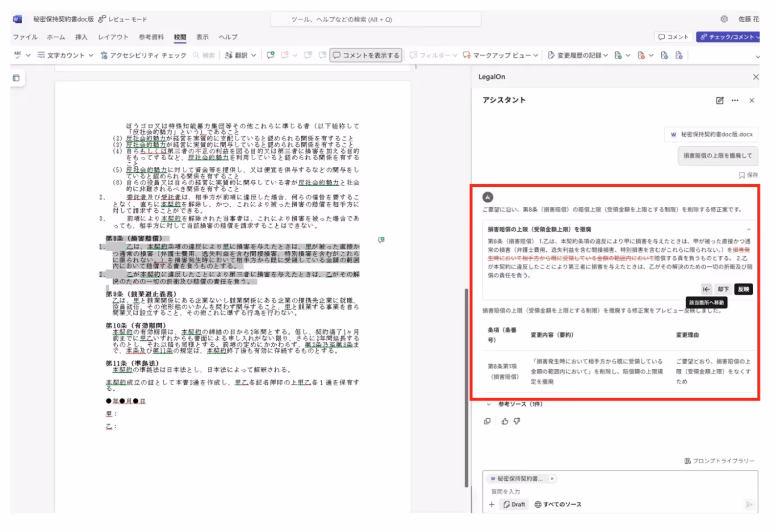This screenshot has height=532, width=778.
Task: Click the 保存 bookmark button
Action: click(749, 175)
